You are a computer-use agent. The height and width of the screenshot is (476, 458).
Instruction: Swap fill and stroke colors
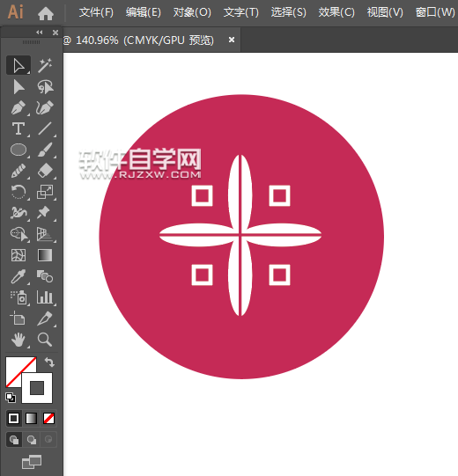(49, 362)
